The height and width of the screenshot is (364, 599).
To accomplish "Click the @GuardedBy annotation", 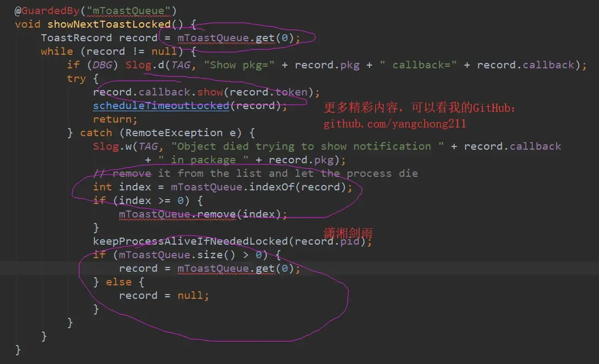I will tap(47, 11).
